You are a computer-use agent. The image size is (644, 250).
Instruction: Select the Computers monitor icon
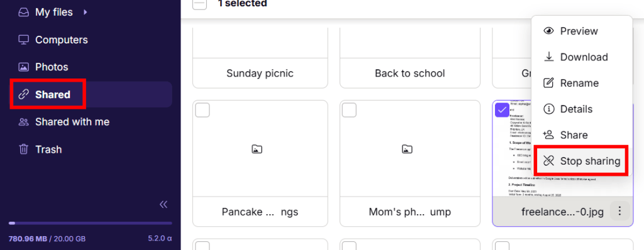[23, 40]
